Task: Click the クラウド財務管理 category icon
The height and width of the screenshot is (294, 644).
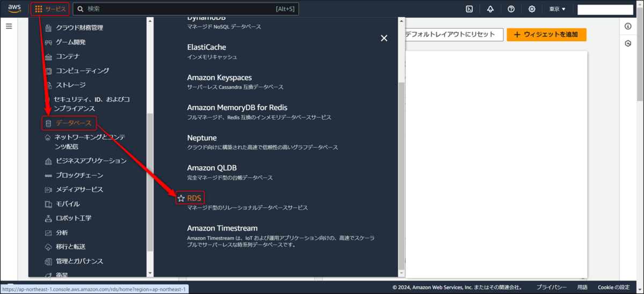Action: [x=48, y=28]
